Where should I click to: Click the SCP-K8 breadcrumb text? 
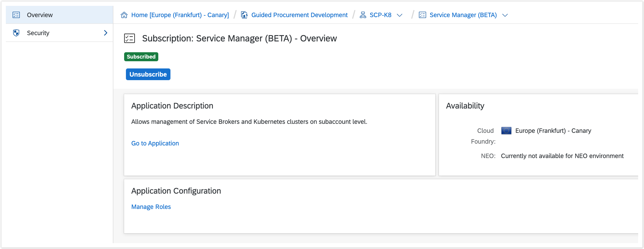[380, 15]
